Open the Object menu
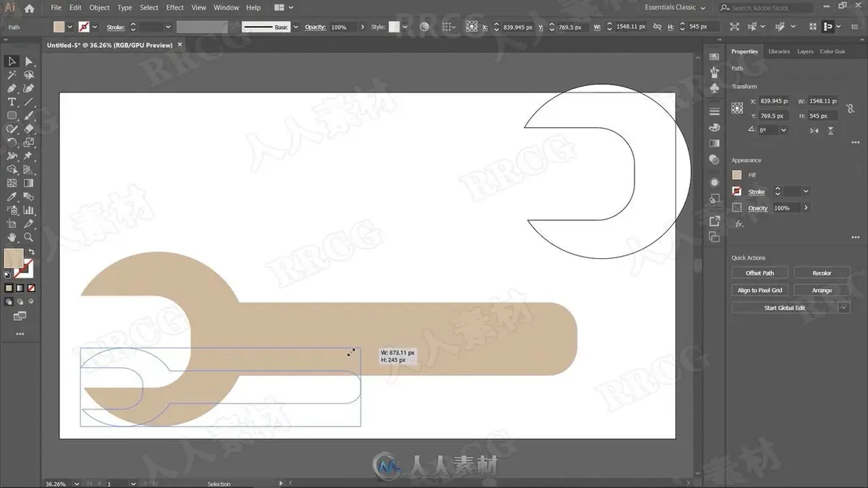Screen dimensions: 868x488 [x=99, y=8]
